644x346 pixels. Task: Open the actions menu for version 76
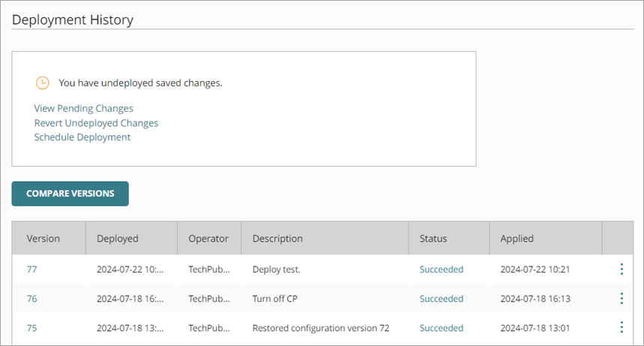(x=622, y=299)
